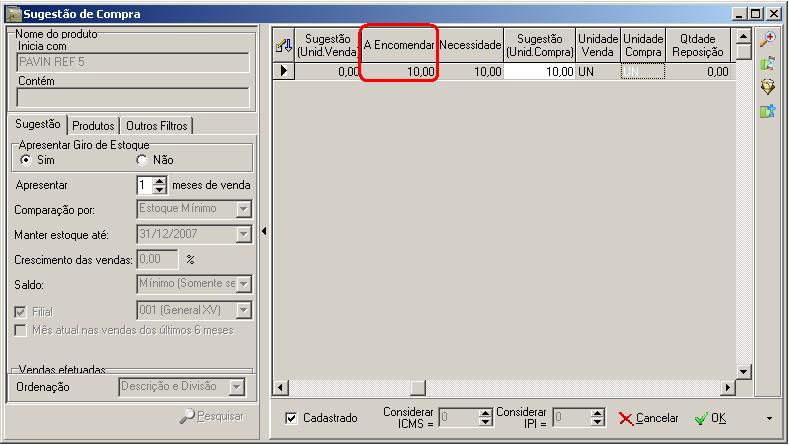Viewport: 789px width, 445px height.
Task: Open the Sugestão de Compra title bar icon
Action: 13,14
